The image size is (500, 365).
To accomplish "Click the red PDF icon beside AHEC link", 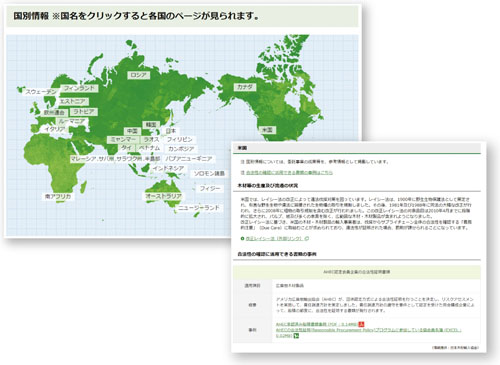I will tap(361, 324).
